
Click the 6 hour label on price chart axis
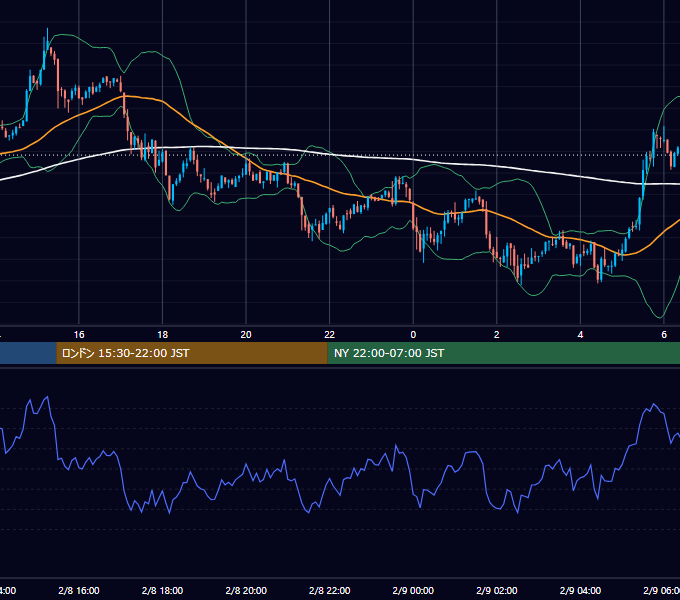(x=664, y=334)
